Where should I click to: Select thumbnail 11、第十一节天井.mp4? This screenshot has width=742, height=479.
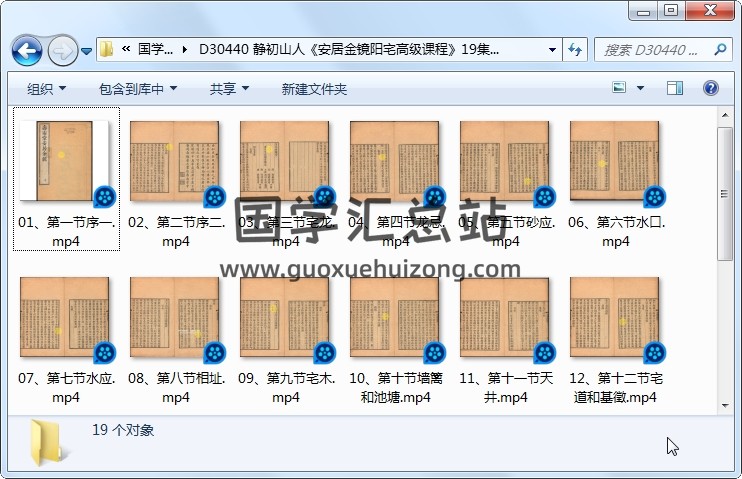504,317
